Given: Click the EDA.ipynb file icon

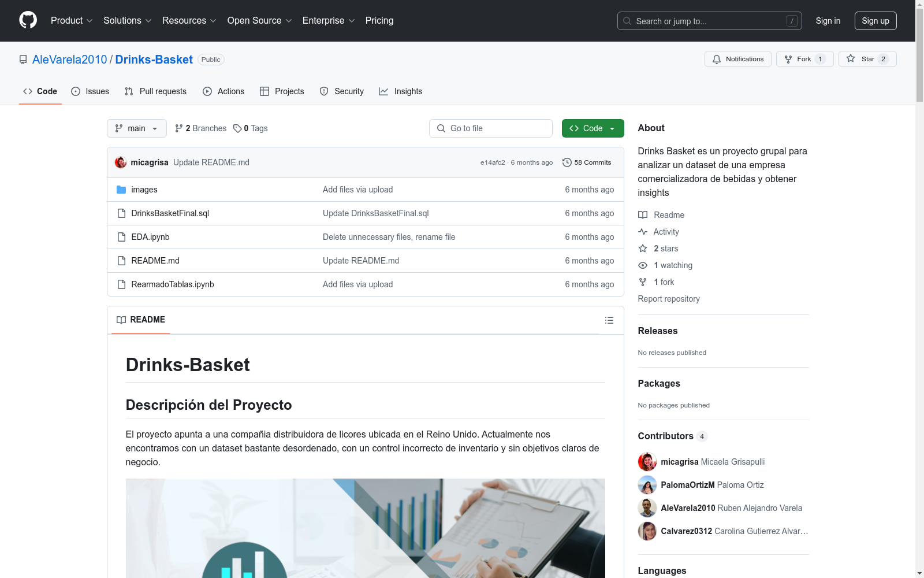Looking at the screenshot, I should [x=121, y=237].
